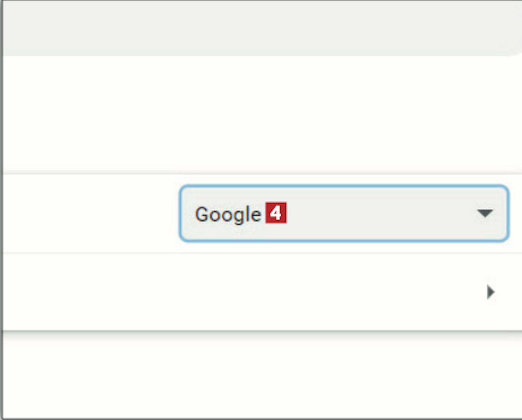Choose the Google word label in selector
Image resolution: width=522 pixels, height=420 pixels.
point(228,215)
